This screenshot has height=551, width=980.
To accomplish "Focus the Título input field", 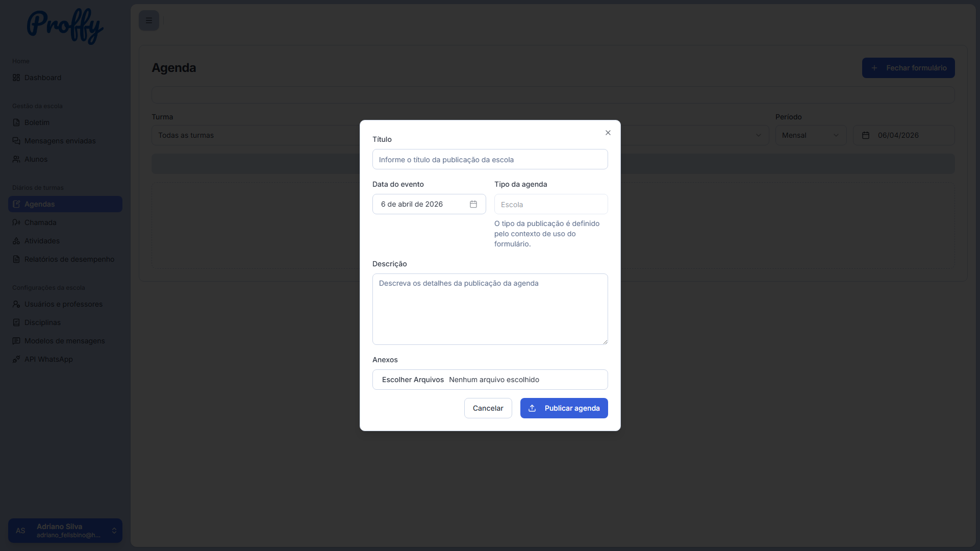I will click(490, 159).
